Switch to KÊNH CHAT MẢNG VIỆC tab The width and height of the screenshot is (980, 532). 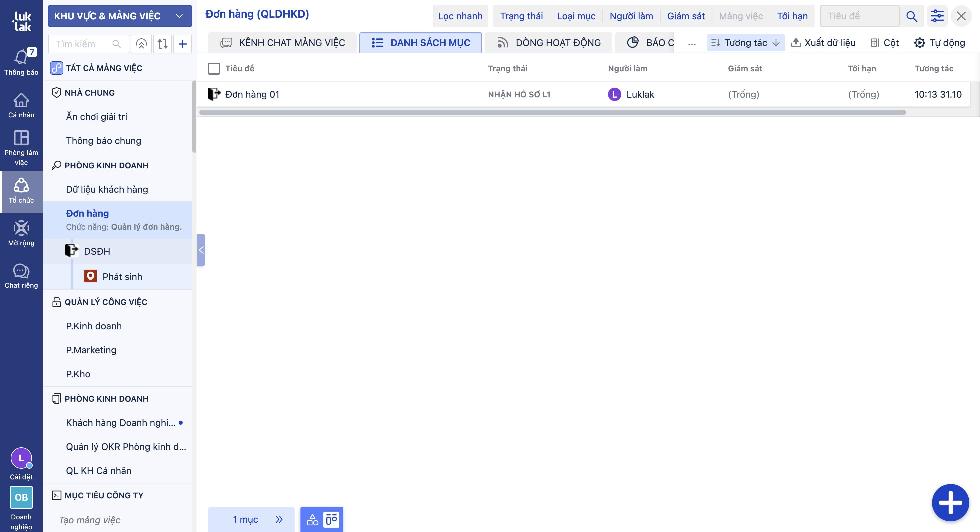[x=283, y=43]
